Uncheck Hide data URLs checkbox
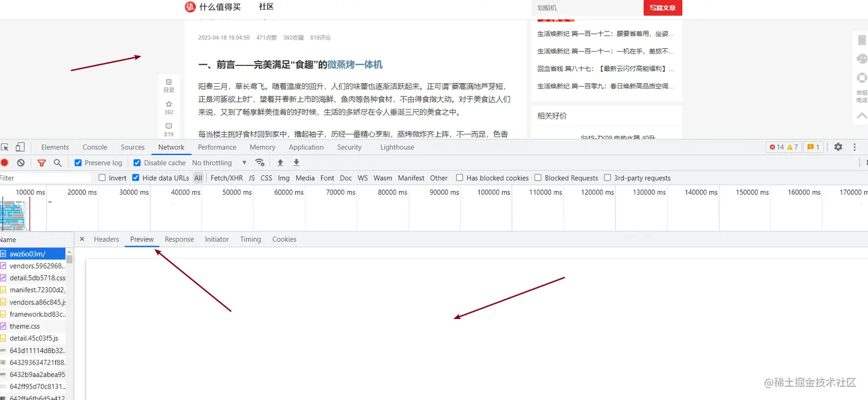This screenshot has height=400, width=868. pos(135,178)
